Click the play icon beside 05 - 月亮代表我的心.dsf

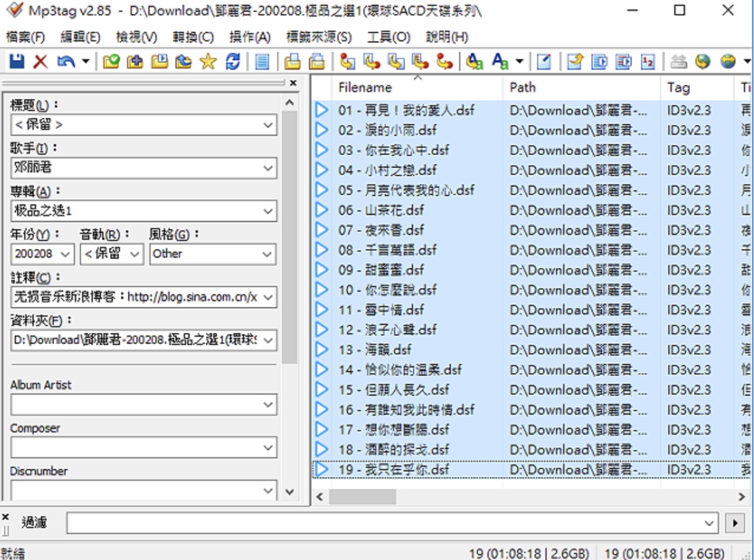click(x=321, y=190)
